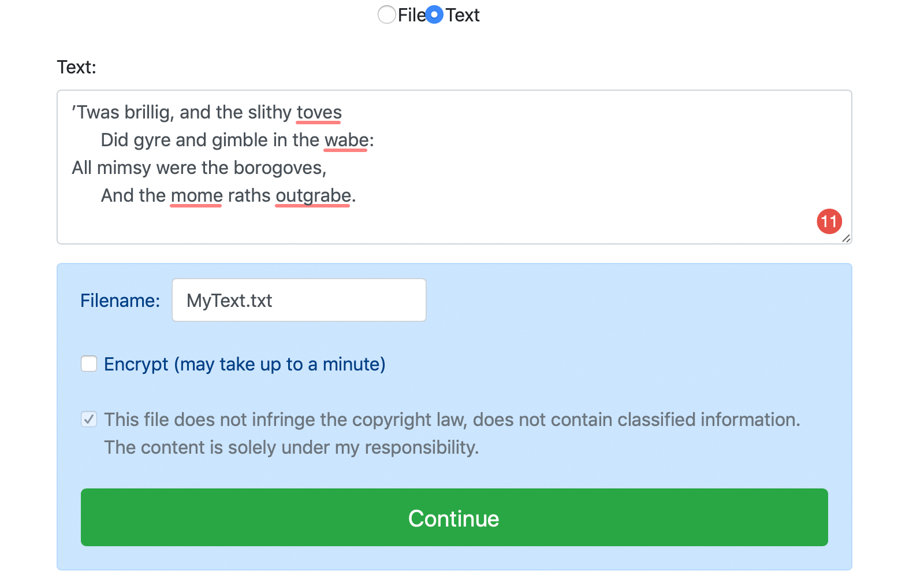Image resolution: width=924 pixels, height=578 pixels.
Task: Click the copyright law statement text
Action: [452, 420]
